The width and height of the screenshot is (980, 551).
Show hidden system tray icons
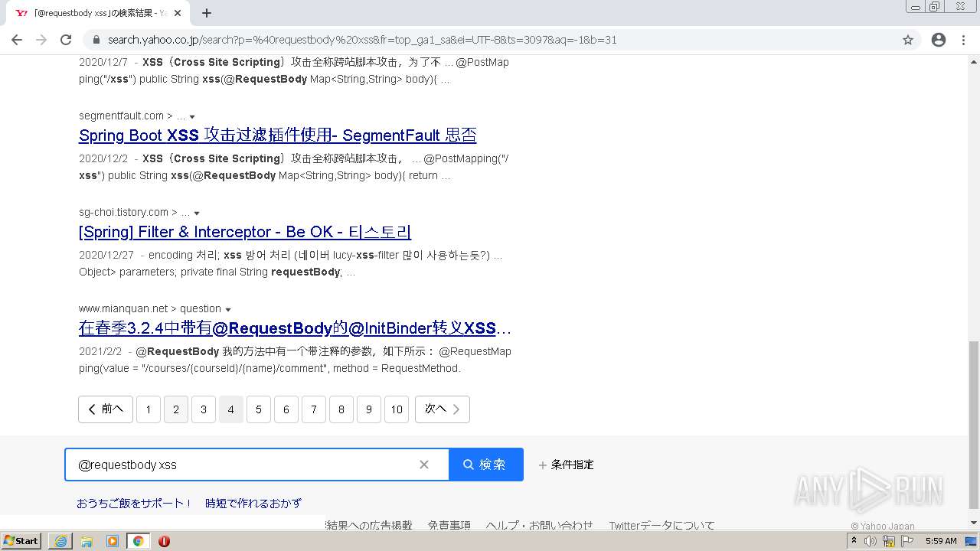tap(854, 541)
